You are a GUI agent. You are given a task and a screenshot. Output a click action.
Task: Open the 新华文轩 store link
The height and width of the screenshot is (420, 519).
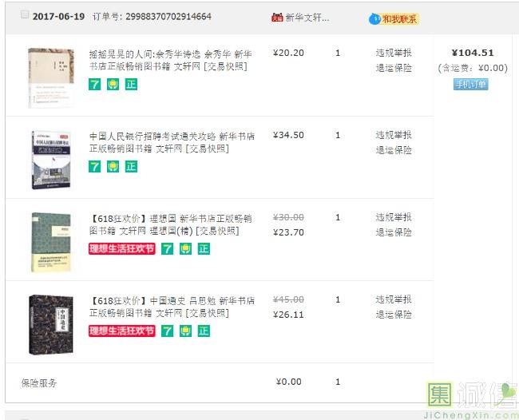(x=307, y=18)
